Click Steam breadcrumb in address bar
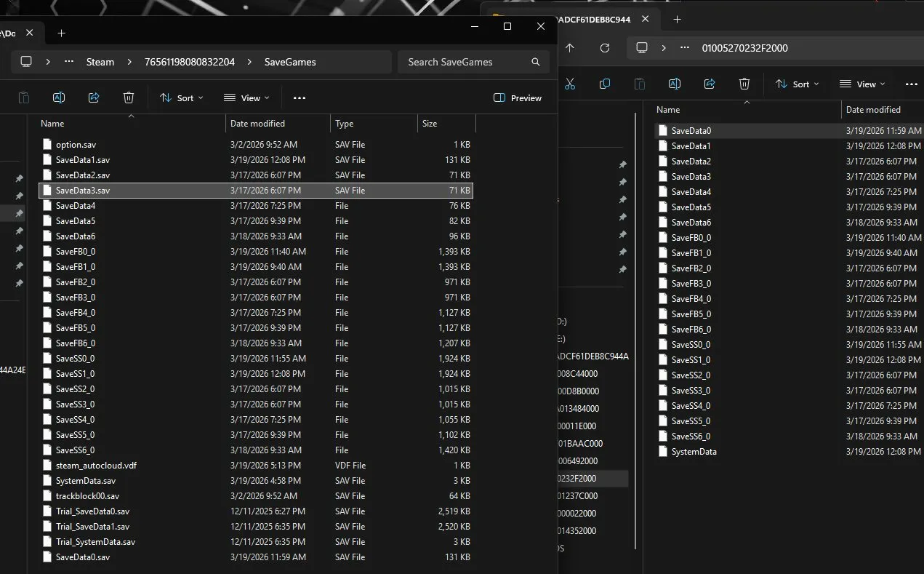Viewport: 924px width, 574px height. tap(100, 62)
